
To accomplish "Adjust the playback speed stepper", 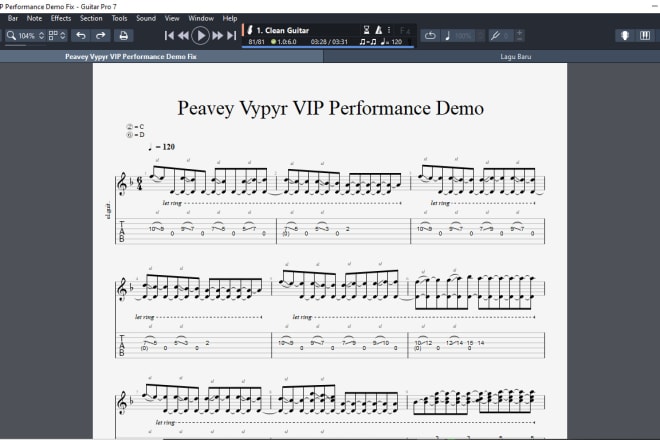I will tap(481, 36).
